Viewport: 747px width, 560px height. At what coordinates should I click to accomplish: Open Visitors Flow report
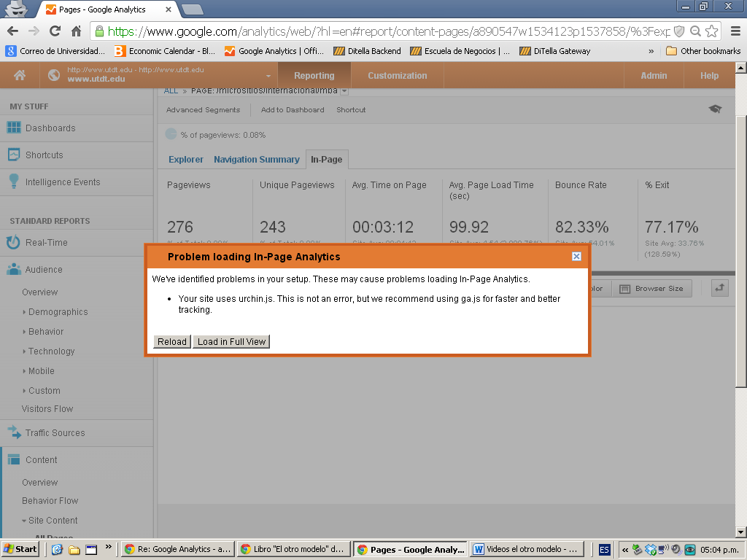point(47,408)
